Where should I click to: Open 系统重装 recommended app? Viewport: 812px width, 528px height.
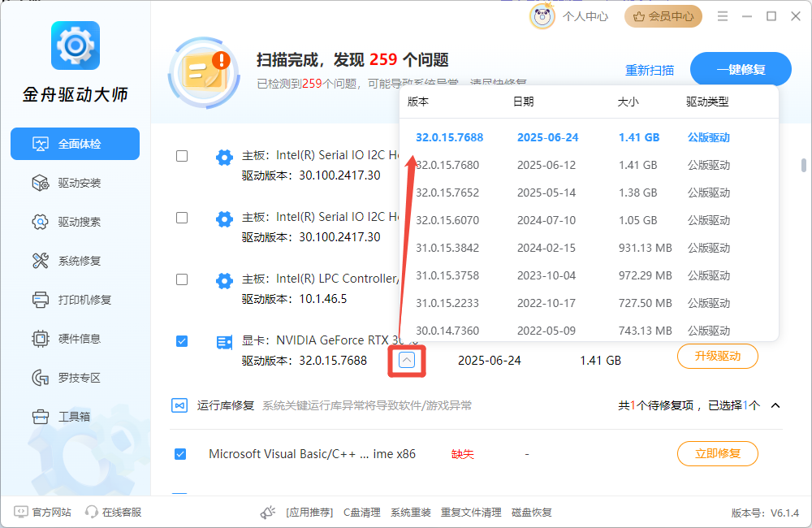[x=411, y=513]
